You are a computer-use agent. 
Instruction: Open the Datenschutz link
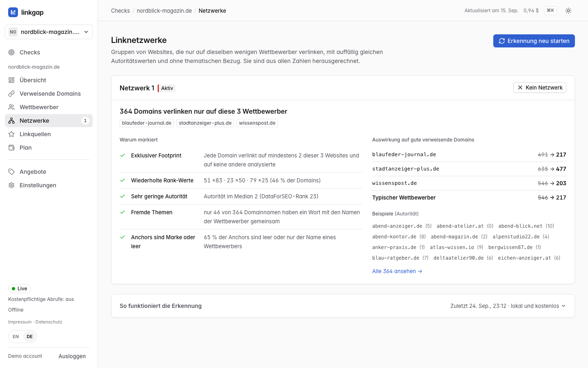[49, 322]
